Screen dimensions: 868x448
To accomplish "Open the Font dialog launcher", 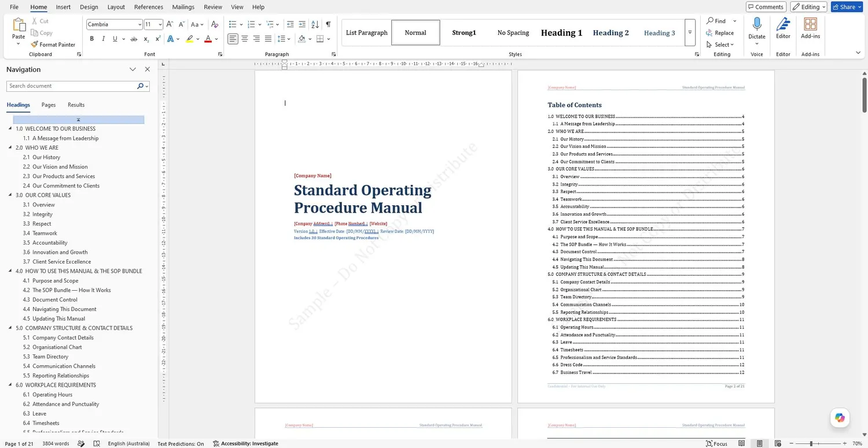I will pos(220,54).
